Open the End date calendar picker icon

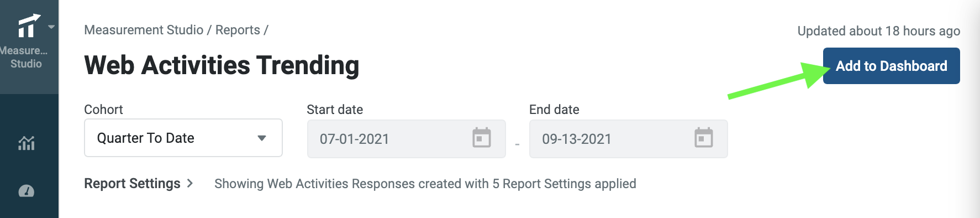click(x=704, y=138)
